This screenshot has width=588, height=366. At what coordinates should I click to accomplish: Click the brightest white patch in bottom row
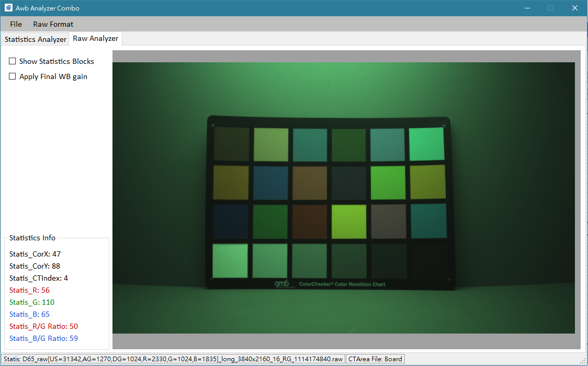pyautogui.click(x=230, y=261)
